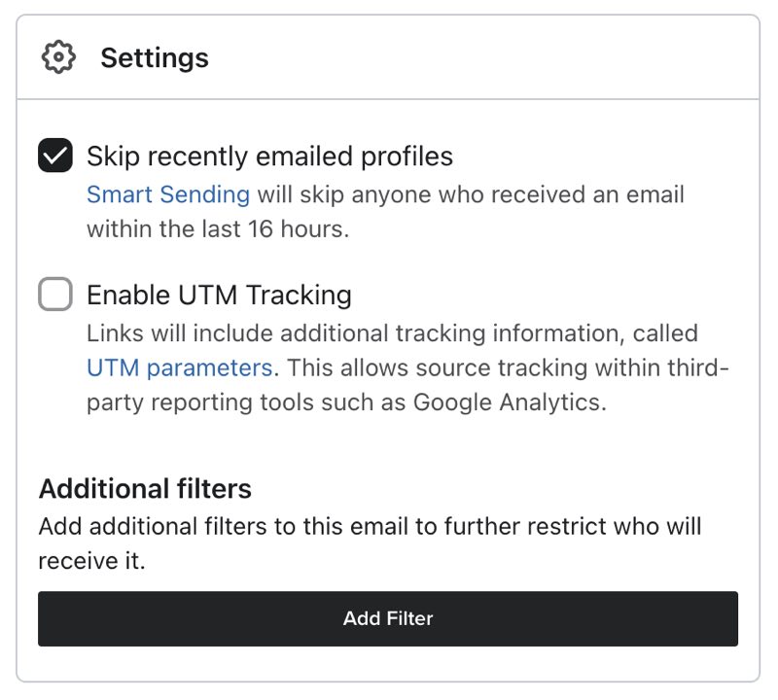Tap the cogwheel beside the Settings label

coord(58,56)
